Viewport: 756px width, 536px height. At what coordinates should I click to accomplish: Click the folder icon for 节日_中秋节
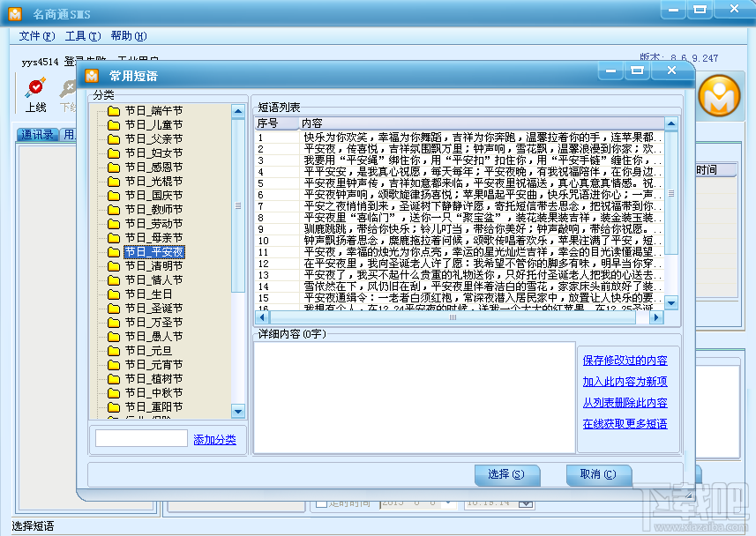pos(114,393)
